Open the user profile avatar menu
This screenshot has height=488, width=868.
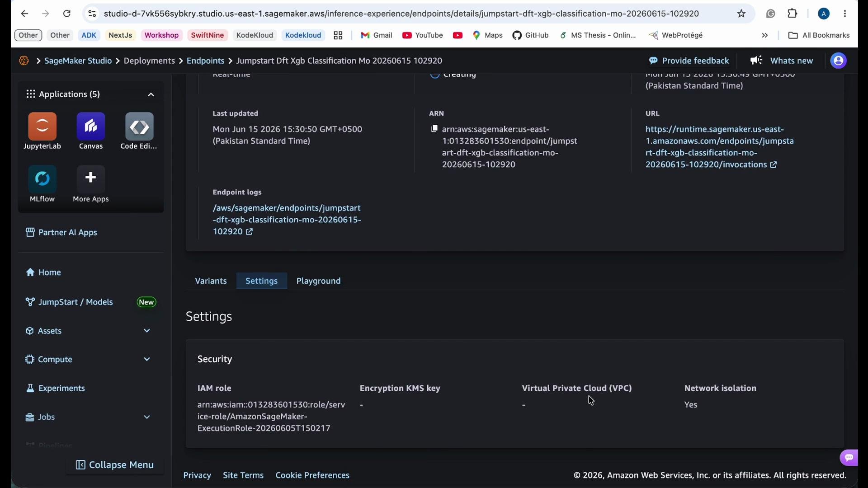[x=839, y=61]
